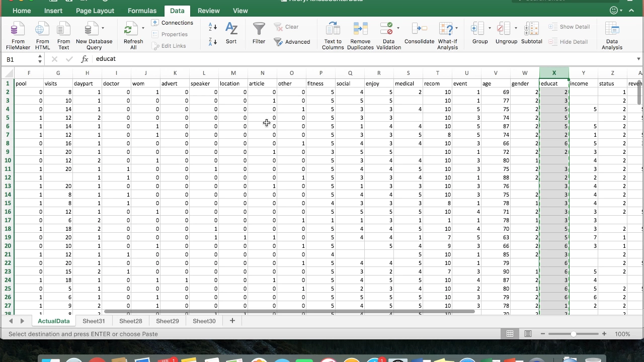Click Remove Duplicates
Image resolution: width=644 pixels, height=362 pixels.
[x=360, y=36]
